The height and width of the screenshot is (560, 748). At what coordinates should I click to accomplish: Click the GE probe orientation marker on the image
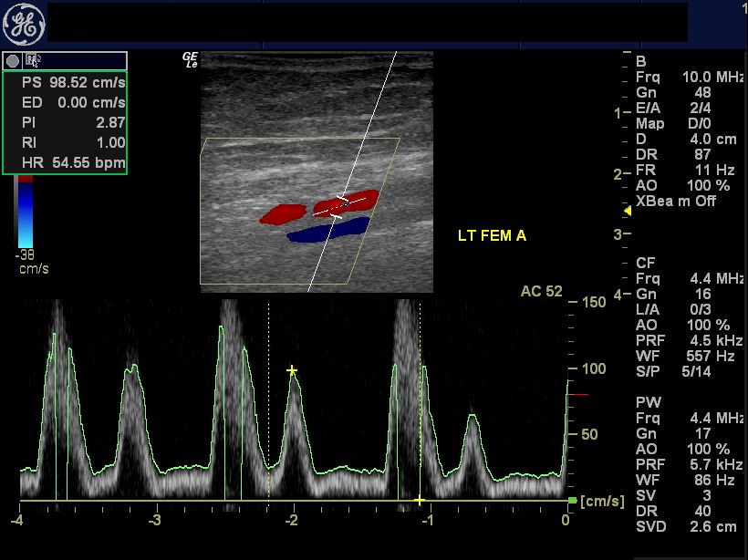coord(189,60)
